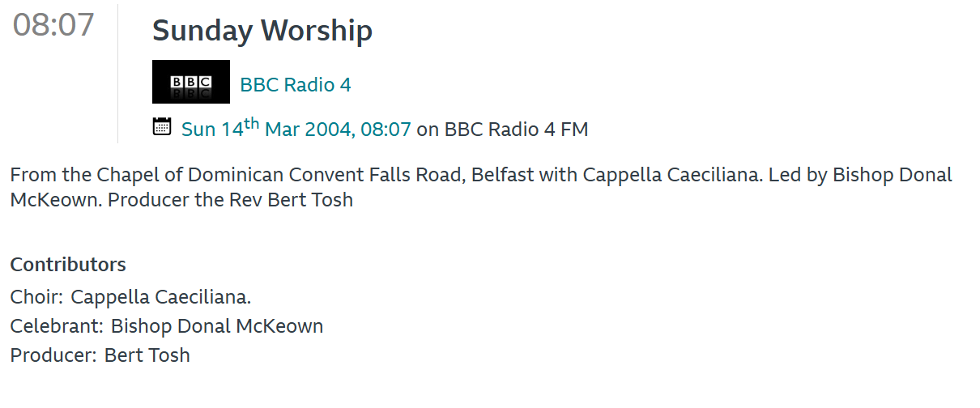The width and height of the screenshot is (980, 408).
Task: Click the Celebrant label in Contributors list
Action: [57, 326]
